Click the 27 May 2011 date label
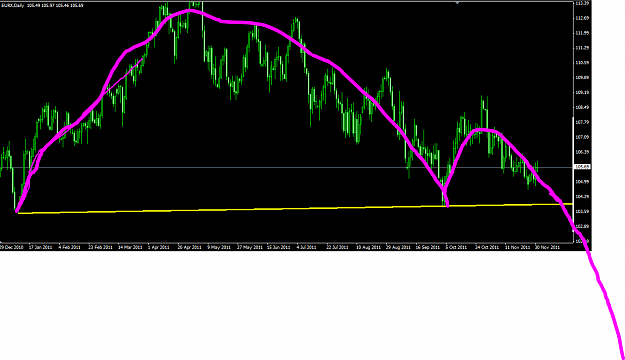 [250, 247]
